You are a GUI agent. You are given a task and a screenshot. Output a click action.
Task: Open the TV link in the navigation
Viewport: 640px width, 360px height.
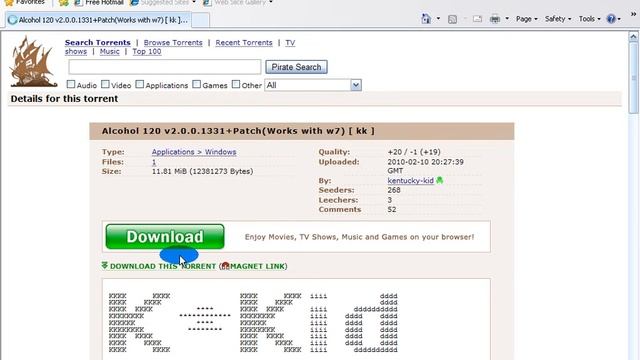point(290,42)
